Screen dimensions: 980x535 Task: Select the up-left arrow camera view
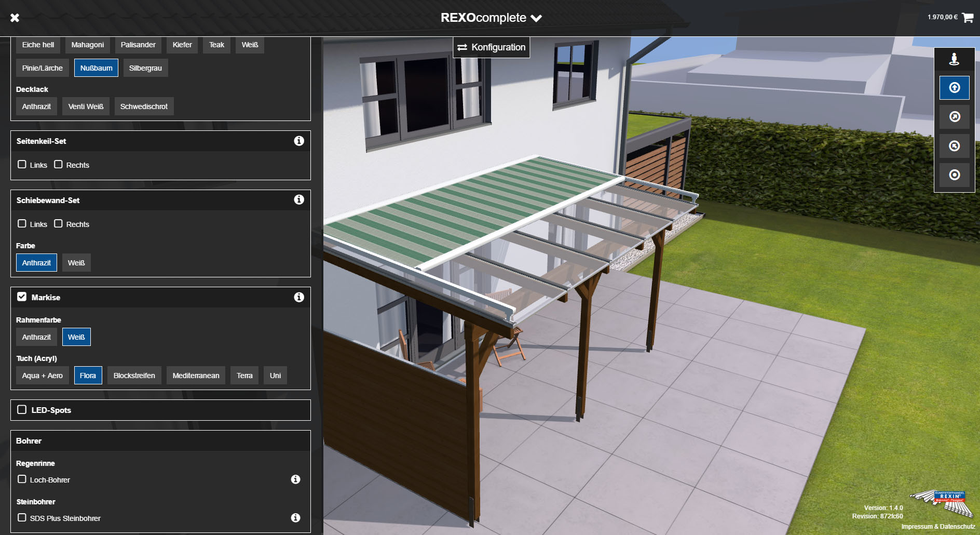point(954,146)
